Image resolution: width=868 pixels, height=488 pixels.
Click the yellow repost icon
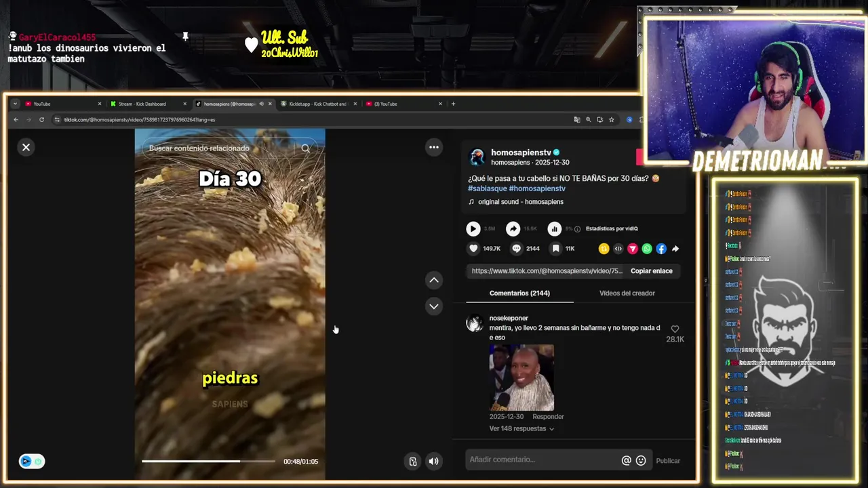604,249
